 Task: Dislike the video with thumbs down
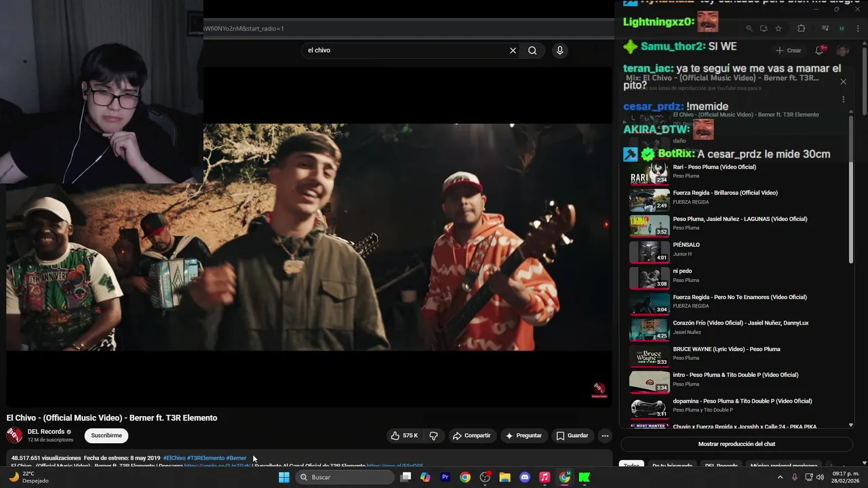[434, 436]
